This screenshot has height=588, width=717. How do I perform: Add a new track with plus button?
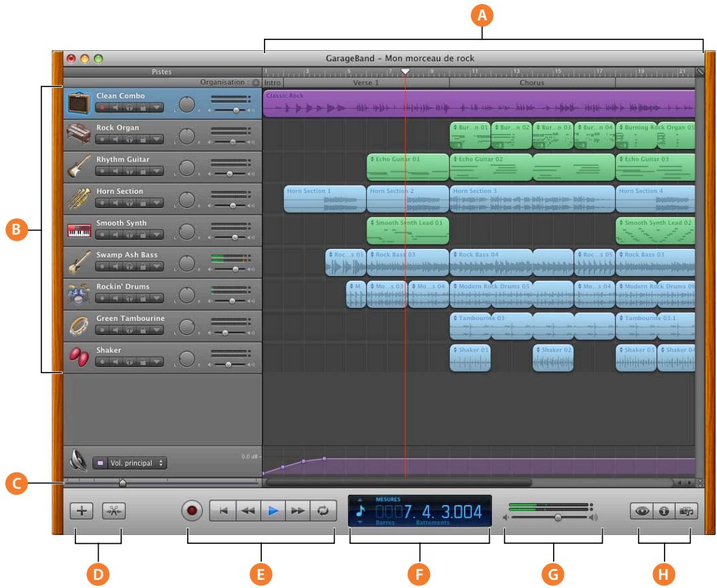[82, 511]
